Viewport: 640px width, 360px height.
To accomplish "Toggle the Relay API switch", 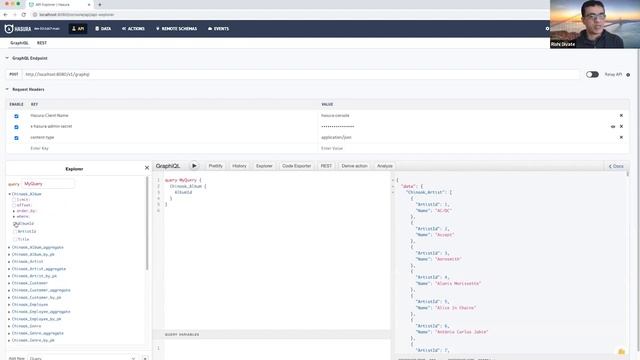I will point(592,75).
